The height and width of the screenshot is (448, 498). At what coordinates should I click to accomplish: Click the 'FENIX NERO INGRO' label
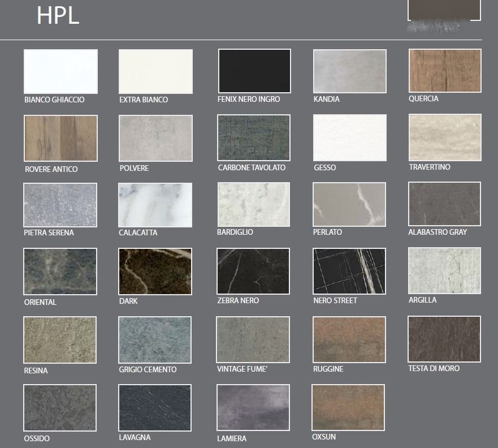click(x=249, y=99)
